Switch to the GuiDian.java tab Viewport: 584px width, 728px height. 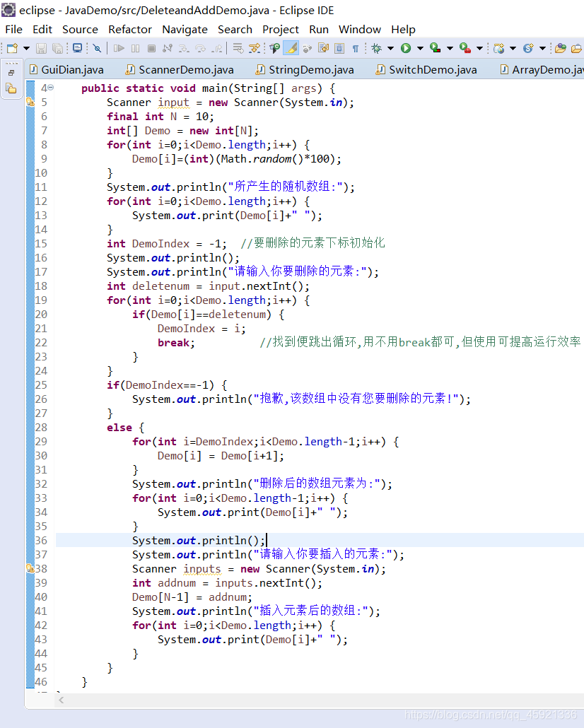(x=66, y=70)
